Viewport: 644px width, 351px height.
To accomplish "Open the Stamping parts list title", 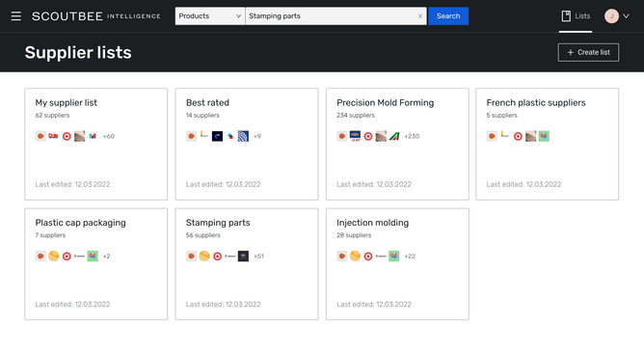I will 218,223.
